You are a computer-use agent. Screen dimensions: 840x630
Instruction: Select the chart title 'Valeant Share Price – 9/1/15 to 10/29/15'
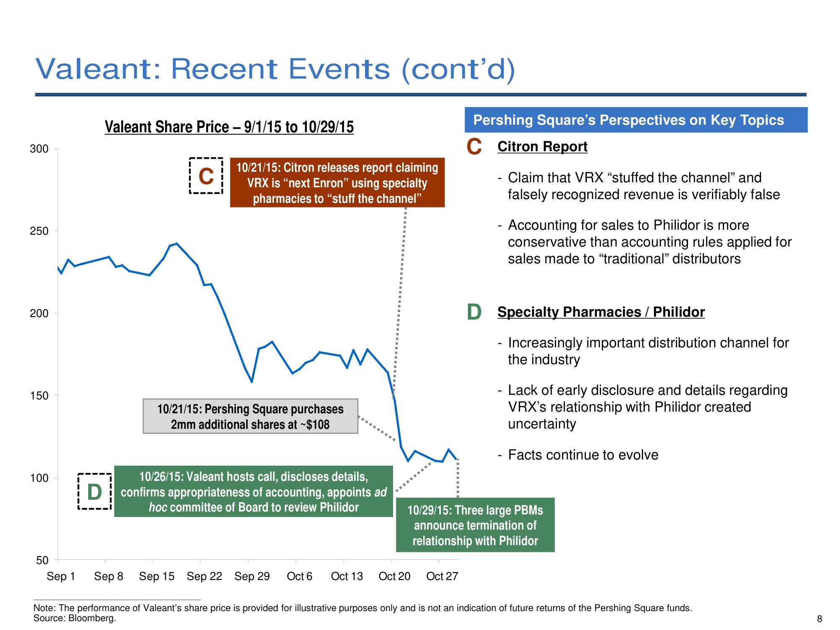coord(229,127)
